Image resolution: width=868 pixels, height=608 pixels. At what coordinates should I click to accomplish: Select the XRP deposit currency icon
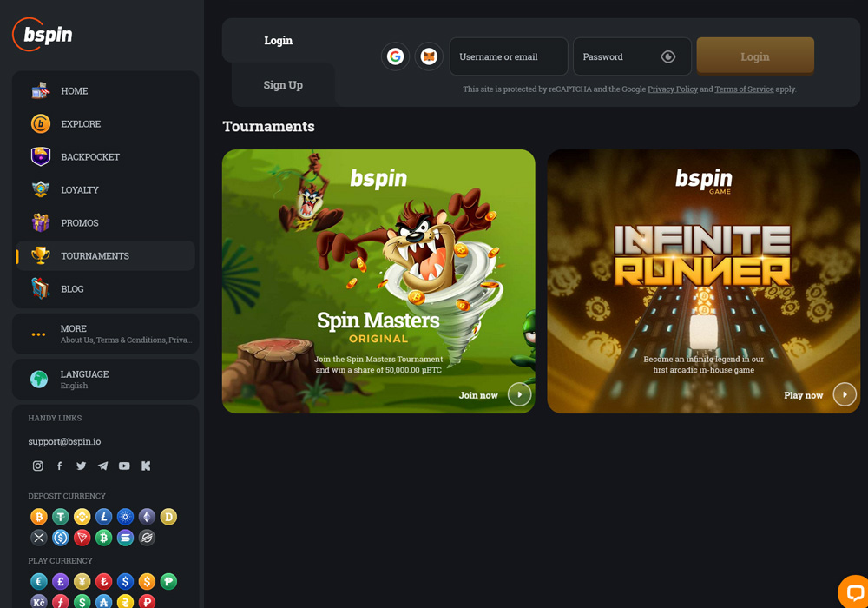(39, 538)
